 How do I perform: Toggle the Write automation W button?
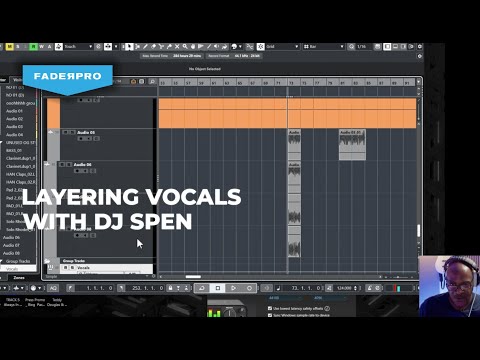[x=41, y=47]
